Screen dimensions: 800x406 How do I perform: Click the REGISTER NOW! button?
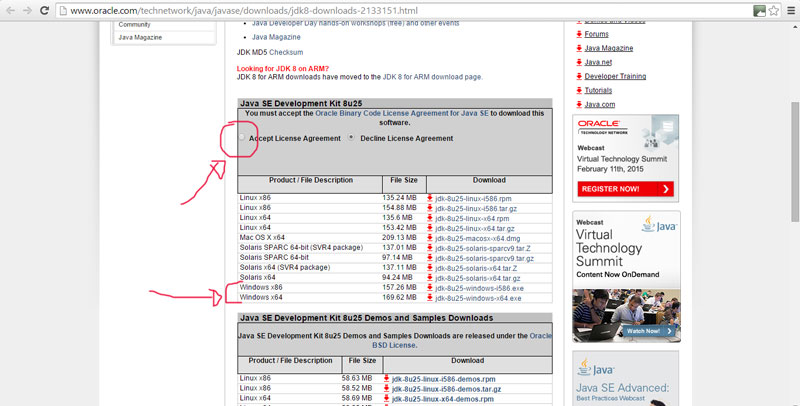point(625,189)
